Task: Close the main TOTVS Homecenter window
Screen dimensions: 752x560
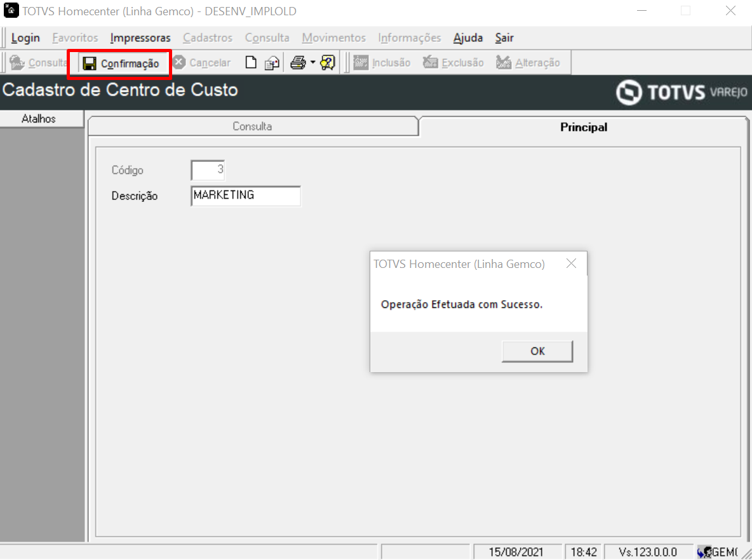Action: tap(730, 11)
